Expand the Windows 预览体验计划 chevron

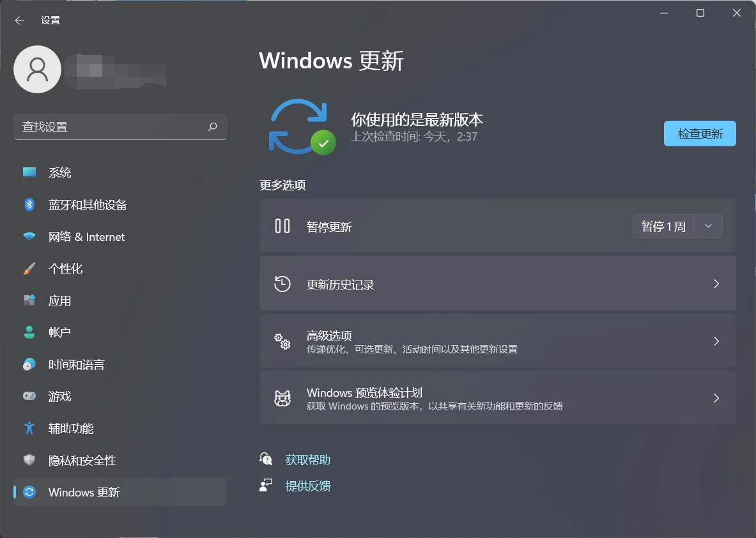click(716, 398)
